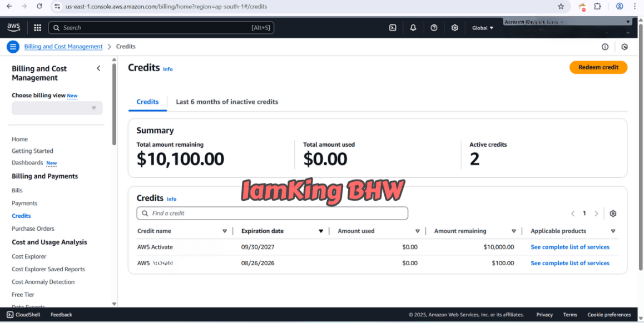Open the browser profile avatar
The height and width of the screenshot is (323, 644).
[620, 6]
